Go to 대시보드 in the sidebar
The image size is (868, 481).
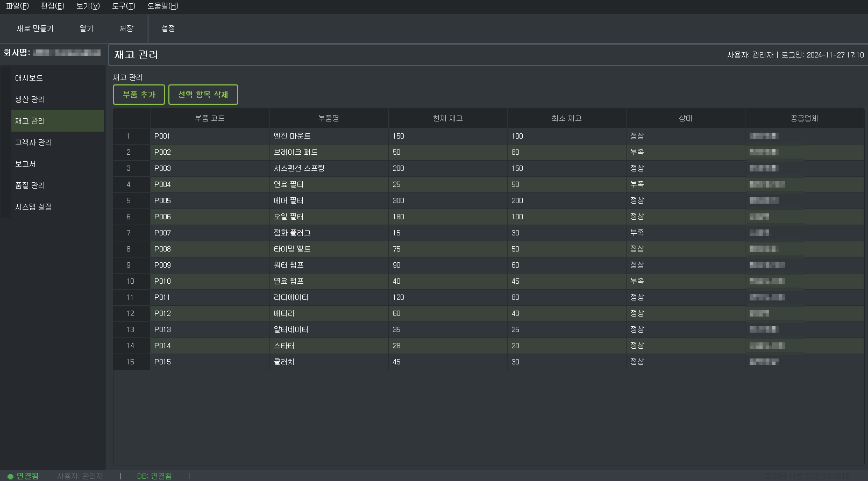(29, 78)
